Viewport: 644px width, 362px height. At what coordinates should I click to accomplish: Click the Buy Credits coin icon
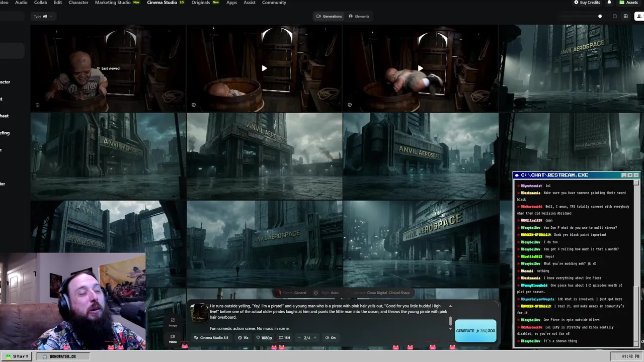pyautogui.click(x=577, y=3)
